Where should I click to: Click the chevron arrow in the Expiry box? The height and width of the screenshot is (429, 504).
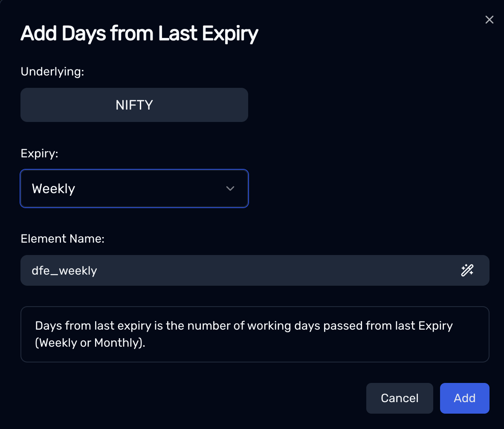point(230,188)
